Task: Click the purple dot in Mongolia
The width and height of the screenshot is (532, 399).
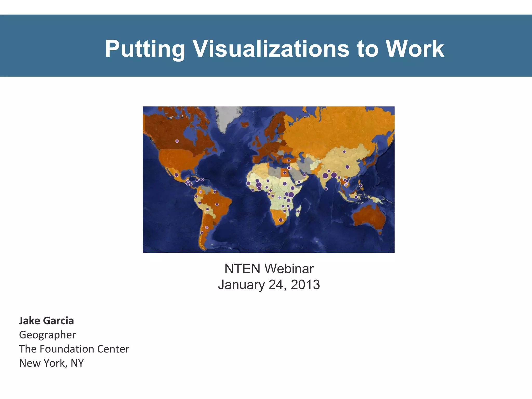Action: tap(344, 151)
